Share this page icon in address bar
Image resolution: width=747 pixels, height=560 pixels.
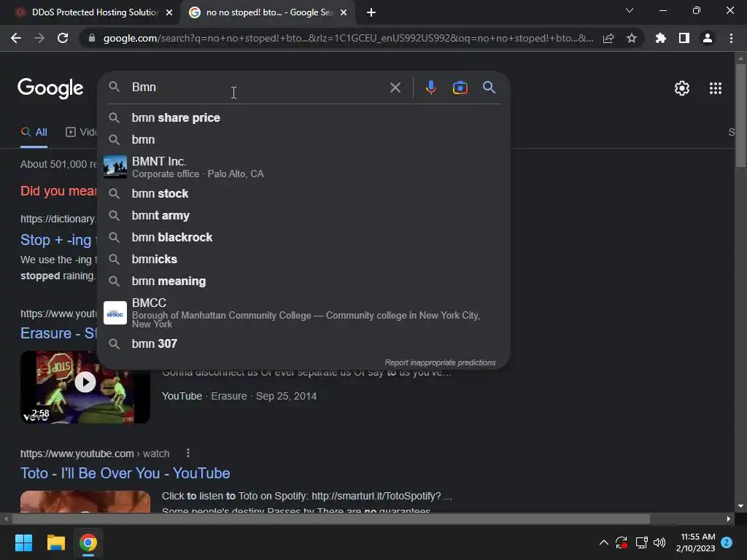pyautogui.click(x=608, y=39)
